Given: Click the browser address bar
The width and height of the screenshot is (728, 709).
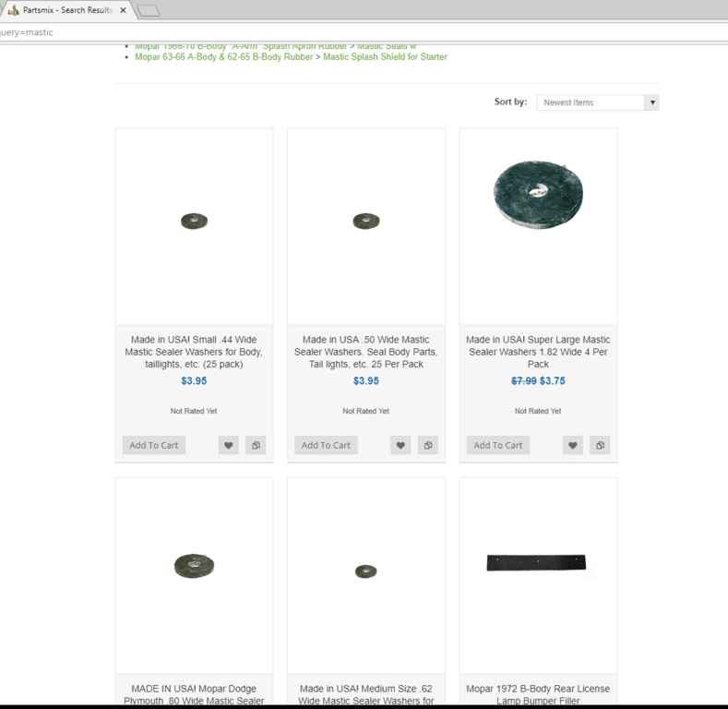Looking at the screenshot, I should point(369,32).
